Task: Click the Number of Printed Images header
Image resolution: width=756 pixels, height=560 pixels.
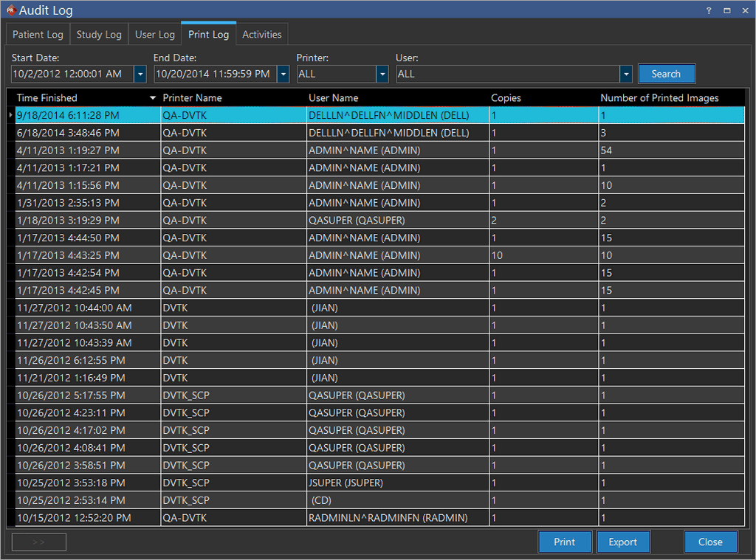Action: (x=659, y=98)
